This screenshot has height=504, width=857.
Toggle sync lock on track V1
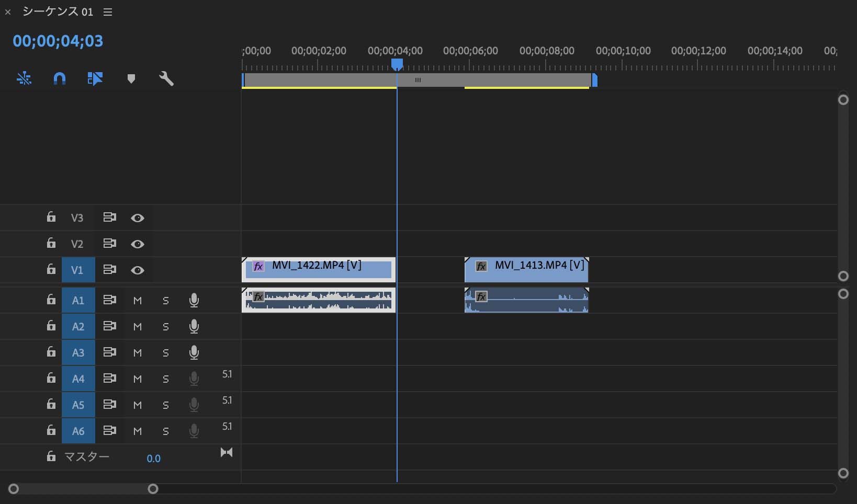pos(109,269)
